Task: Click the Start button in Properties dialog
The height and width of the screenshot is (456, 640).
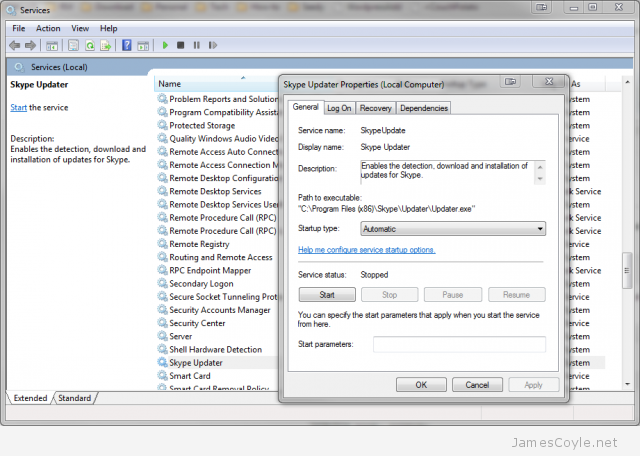Action: (x=327, y=295)
